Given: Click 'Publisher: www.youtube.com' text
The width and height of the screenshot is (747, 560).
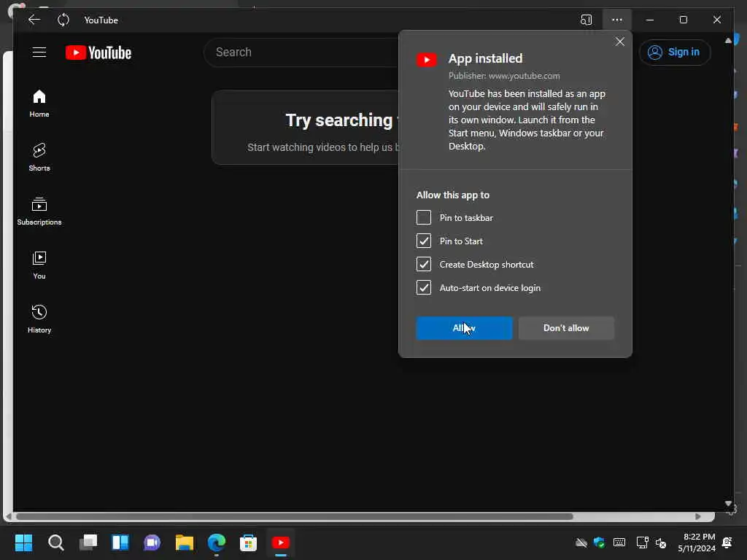Looking at the screenshot, I should point(504,76).
